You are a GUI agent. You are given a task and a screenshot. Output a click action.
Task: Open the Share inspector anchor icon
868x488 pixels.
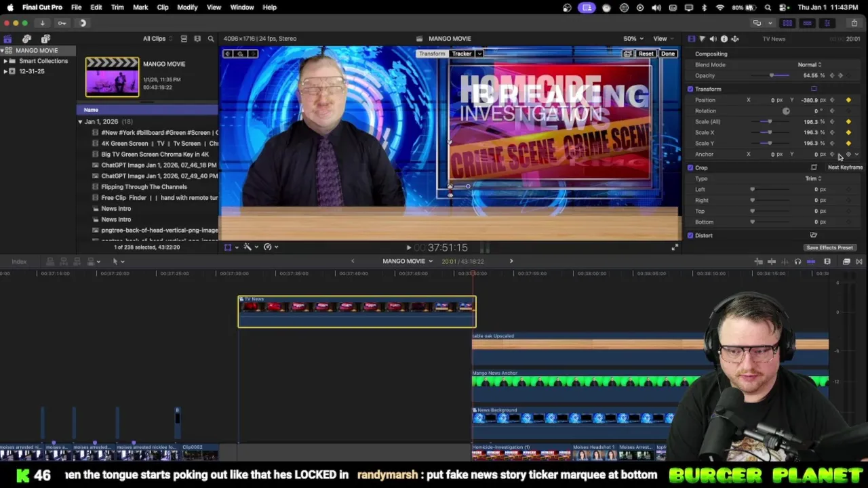coord(734,39)
